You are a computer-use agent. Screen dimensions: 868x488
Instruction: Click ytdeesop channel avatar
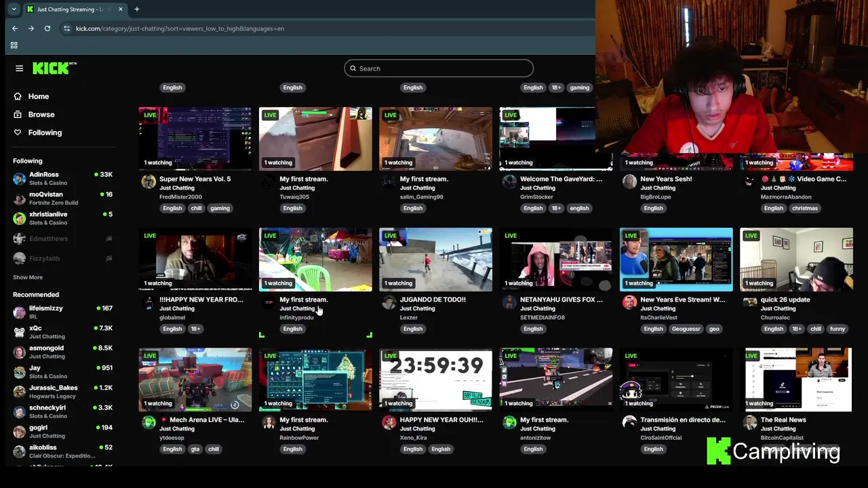click(x=149, y=423)
